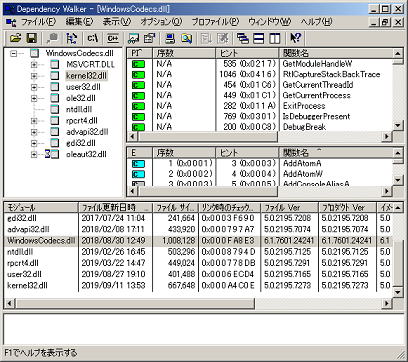
Task: Open the 編集(E) menu
Action: click(x=79, y=22)
